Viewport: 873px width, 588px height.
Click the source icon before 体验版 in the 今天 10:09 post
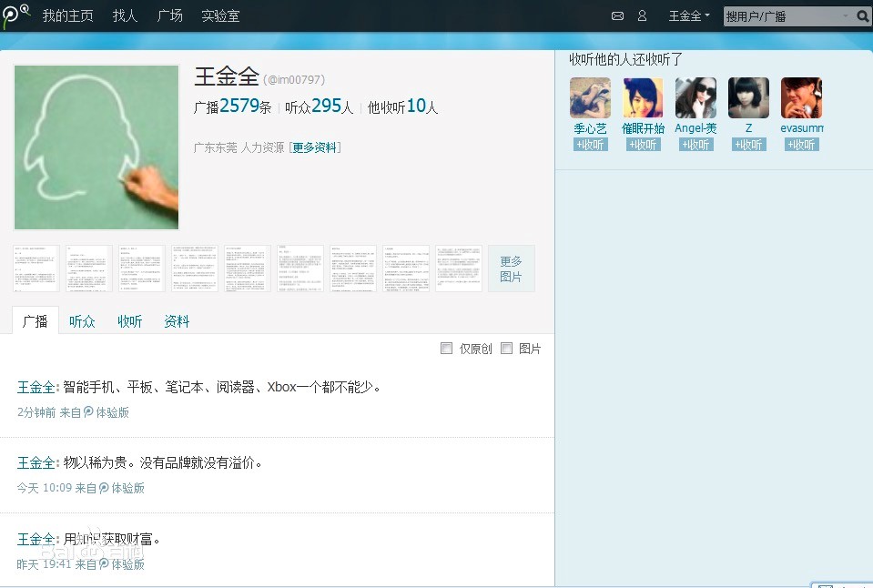(104, 488)
